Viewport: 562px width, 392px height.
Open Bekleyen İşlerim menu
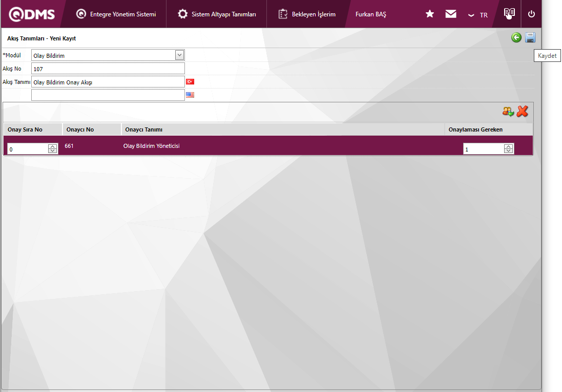[x=307, y=14]
